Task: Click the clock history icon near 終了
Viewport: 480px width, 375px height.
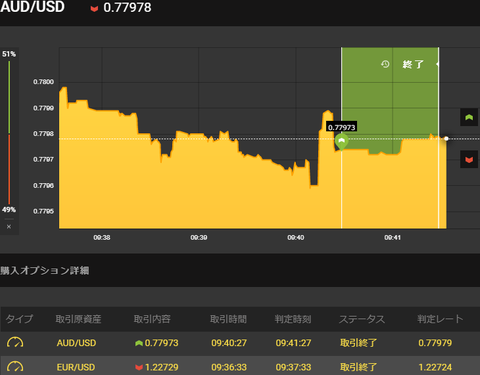Action: (x=385, y=64)
